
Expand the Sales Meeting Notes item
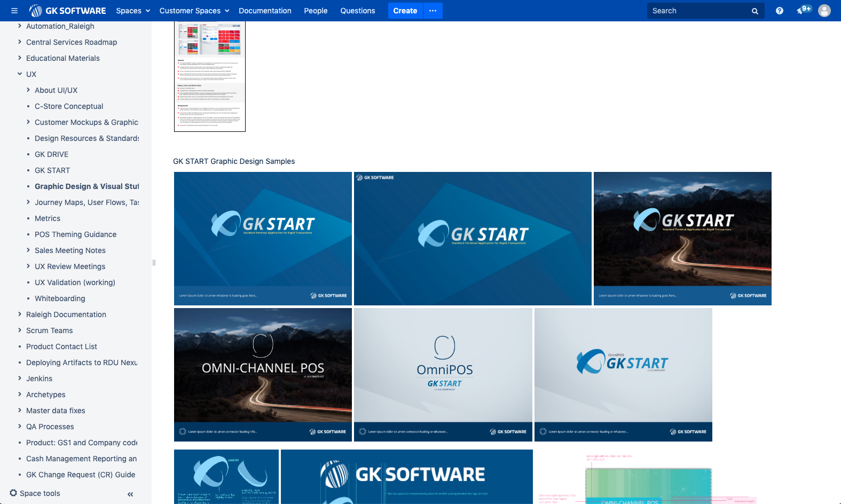(x=28, y=250)
